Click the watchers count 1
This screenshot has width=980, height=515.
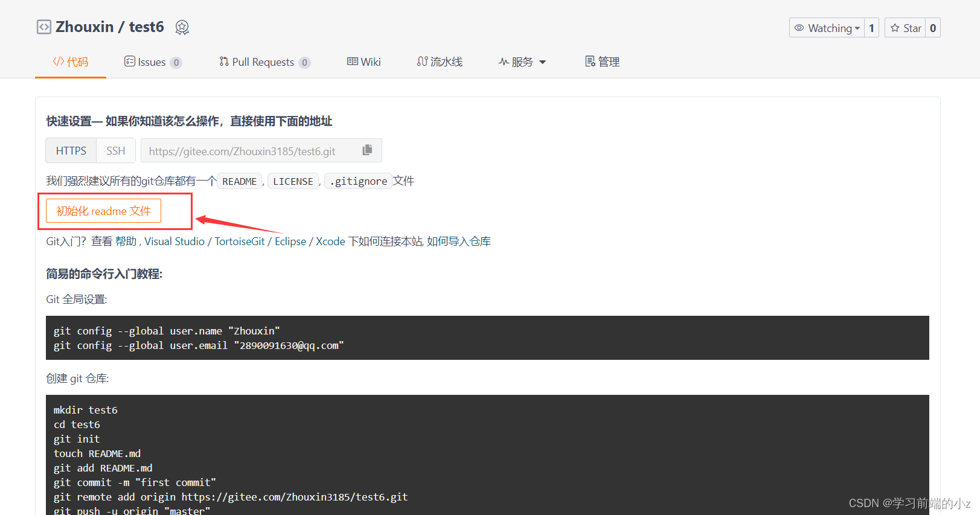pyautogui.click(x=871, y=28)
